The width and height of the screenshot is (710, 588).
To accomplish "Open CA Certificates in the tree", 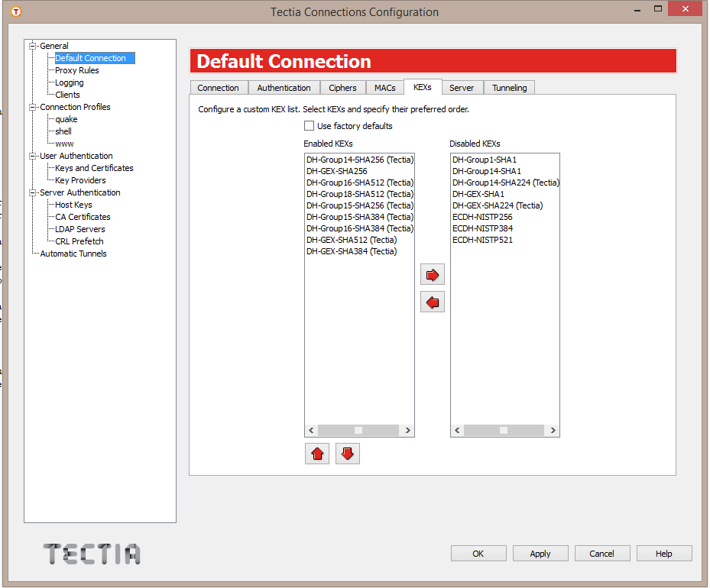I will pos(83,217).
